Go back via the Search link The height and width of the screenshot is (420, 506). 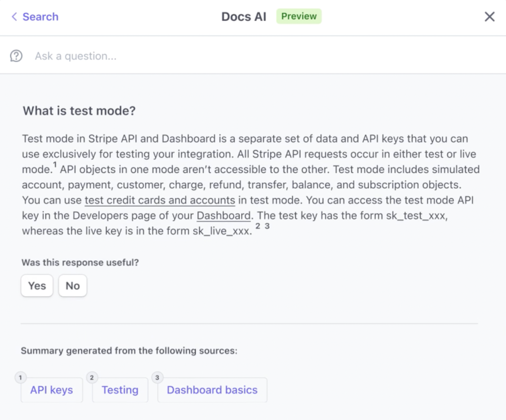click(x=40, y=17)
